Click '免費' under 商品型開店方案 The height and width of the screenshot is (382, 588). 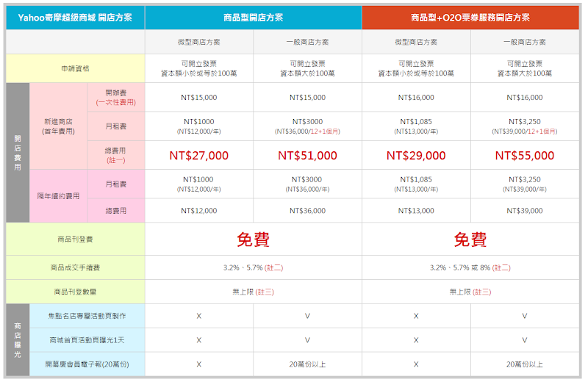(x=254, y=239)
